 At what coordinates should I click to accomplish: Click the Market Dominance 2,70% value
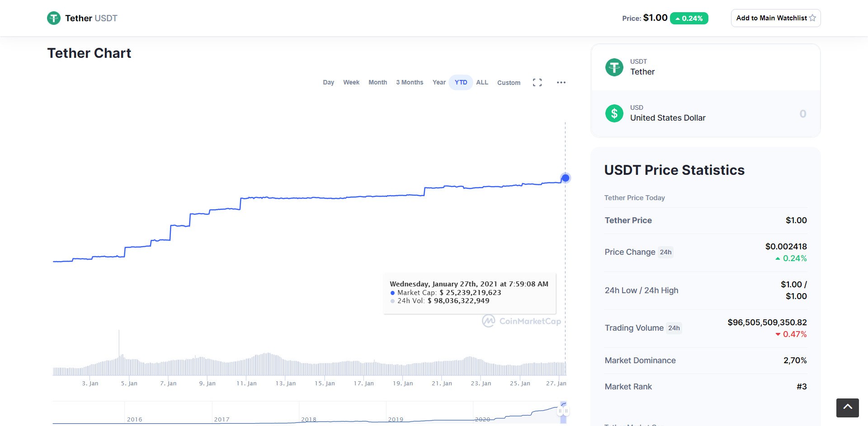(795, 360)
